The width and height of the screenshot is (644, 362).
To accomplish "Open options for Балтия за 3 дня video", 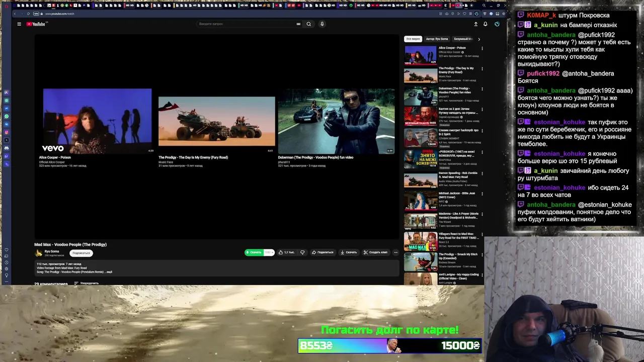I will [482, 109].
